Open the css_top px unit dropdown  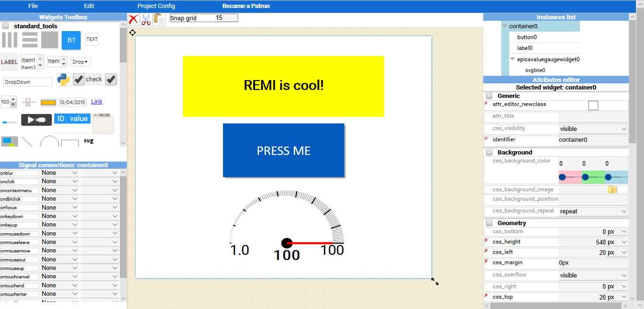pyautogui.click(x=618, y=297)
